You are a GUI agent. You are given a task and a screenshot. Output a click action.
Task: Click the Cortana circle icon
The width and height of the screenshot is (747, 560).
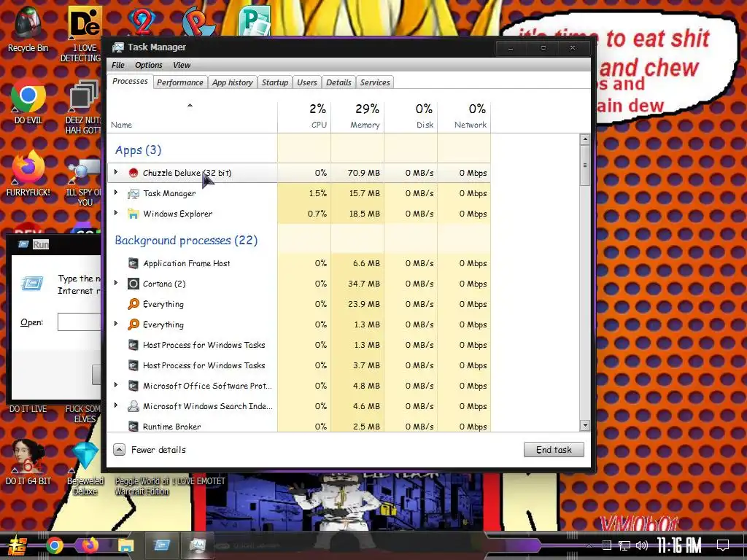coord(133,284)
